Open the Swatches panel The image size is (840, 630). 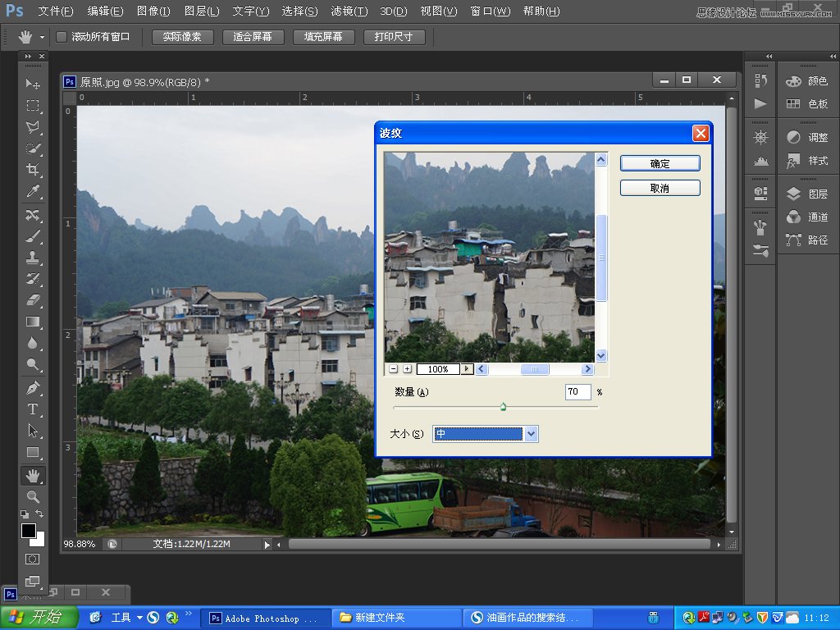click(807, 103)
